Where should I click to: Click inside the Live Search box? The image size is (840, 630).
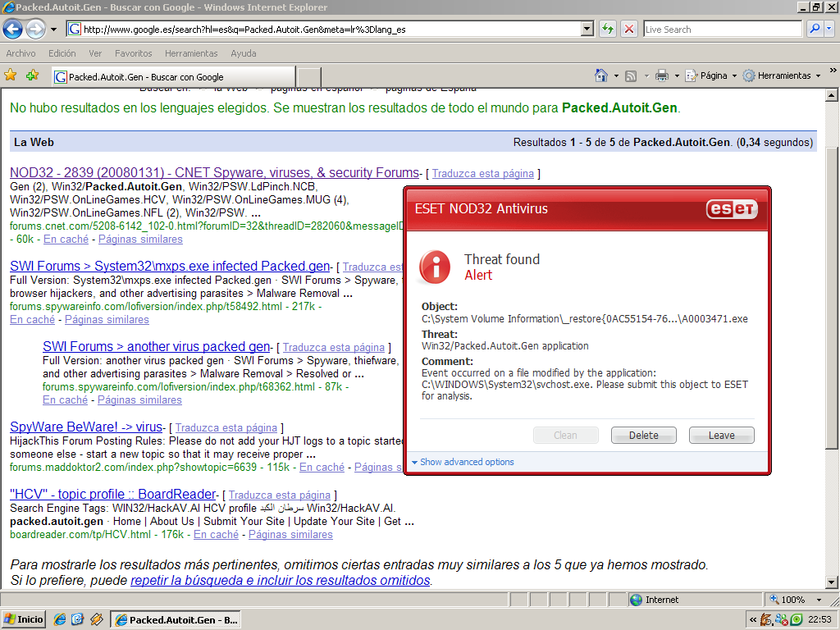722,30
